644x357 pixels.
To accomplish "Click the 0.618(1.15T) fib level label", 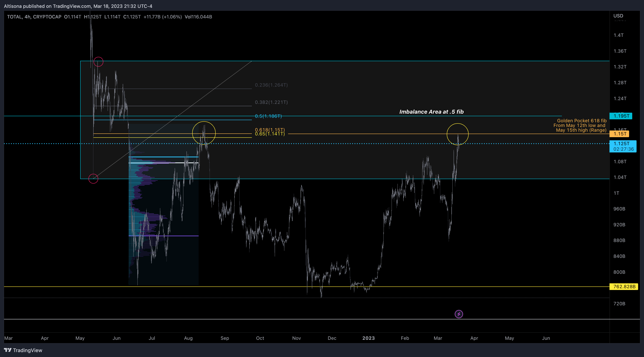I will tap(270, 130).
